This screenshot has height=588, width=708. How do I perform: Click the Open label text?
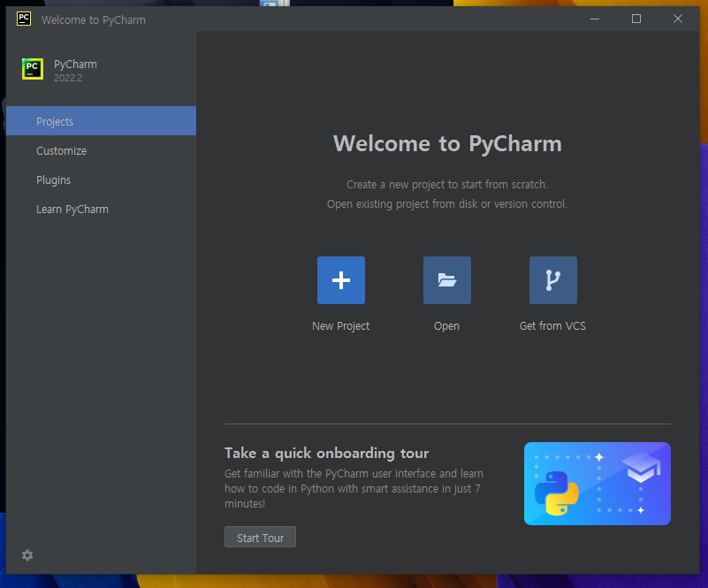coord(446,326)
